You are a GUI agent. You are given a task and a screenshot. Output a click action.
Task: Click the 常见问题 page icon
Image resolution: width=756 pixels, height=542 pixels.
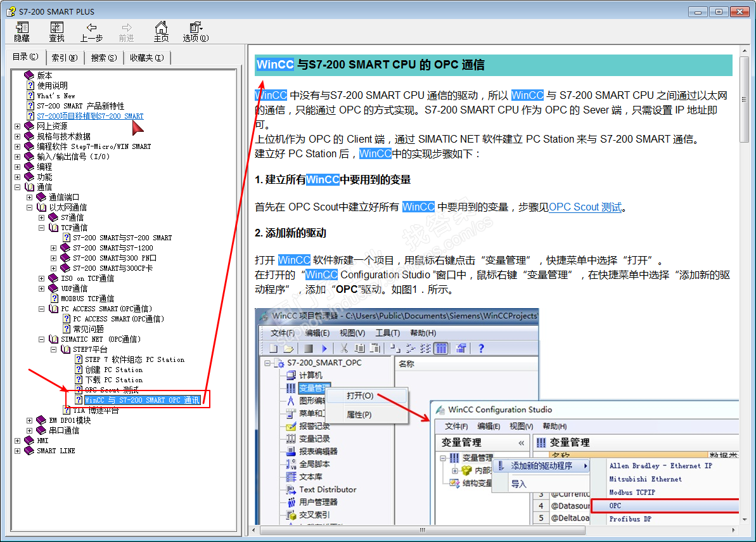[x=67, y=329]
